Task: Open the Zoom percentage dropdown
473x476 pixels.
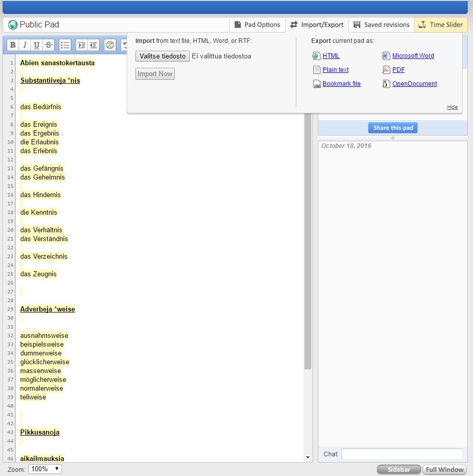Action: (x=45, y=469)
